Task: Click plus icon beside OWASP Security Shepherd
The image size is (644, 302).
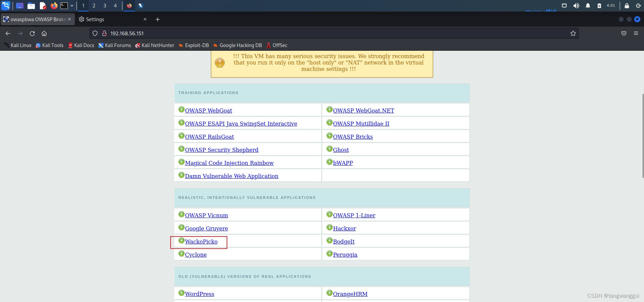Action: coord(181,149)
